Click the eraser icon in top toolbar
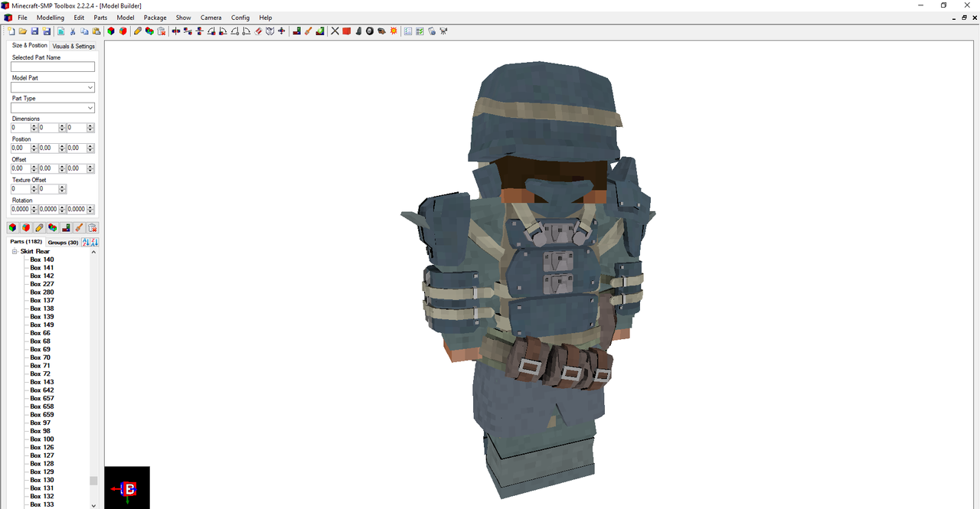Viewport: 980px width, 509px height. (259, 31)
